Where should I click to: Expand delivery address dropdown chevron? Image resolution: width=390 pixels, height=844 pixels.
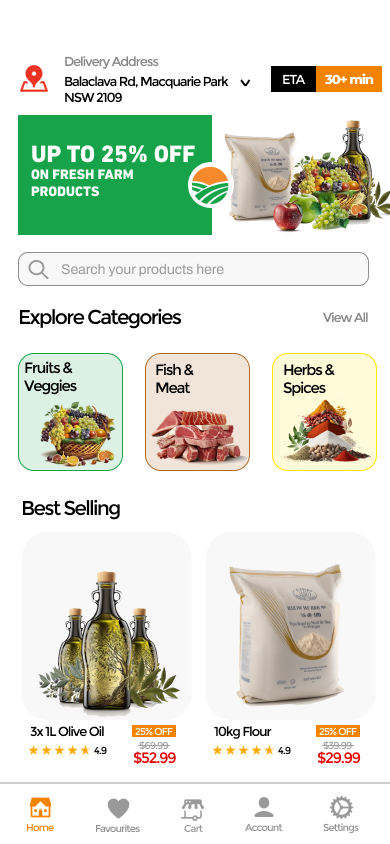tap(245, 83)
